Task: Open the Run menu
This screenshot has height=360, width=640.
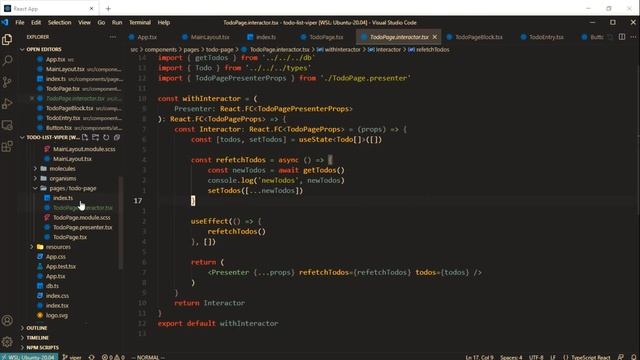Action: (117, 22)
